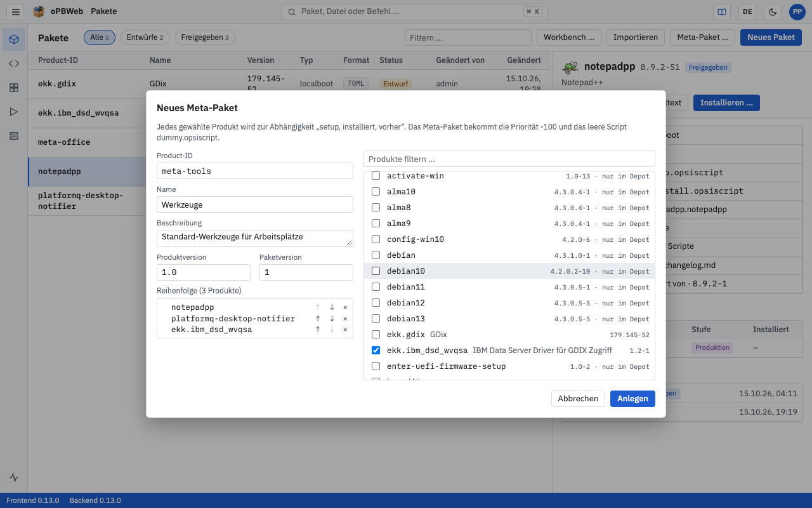Switch to the Freigegeben filter tab
The height and width of the screenshot is (508, 812).
click(205, 37)
